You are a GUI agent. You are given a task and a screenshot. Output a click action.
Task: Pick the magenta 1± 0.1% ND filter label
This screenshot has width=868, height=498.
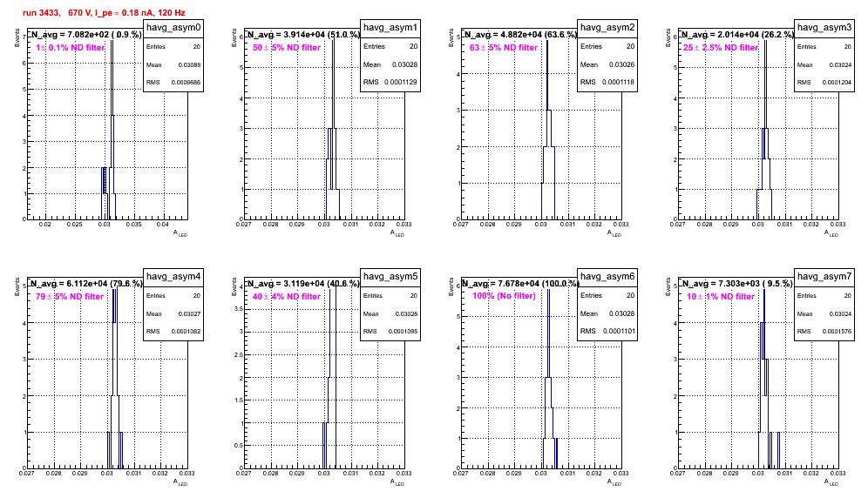71,48
